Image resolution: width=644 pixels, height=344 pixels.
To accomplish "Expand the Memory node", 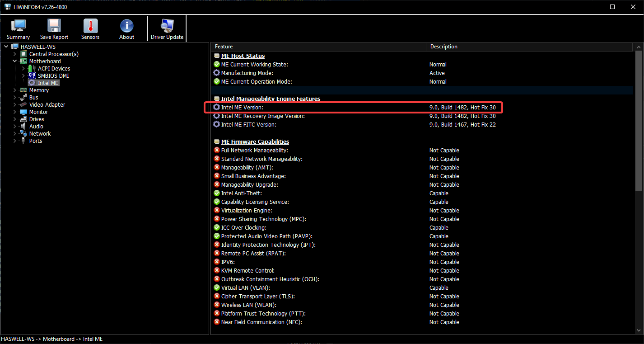I will (14, 90).
